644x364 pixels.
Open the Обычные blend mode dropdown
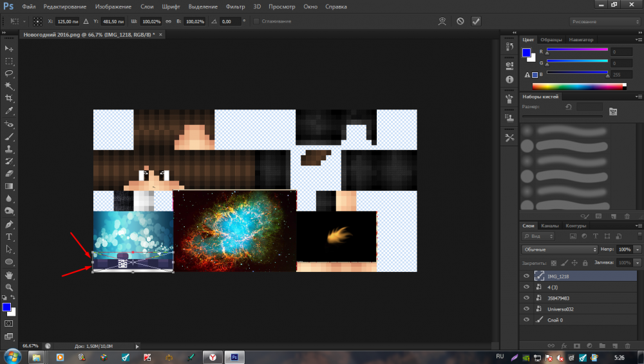559,249
